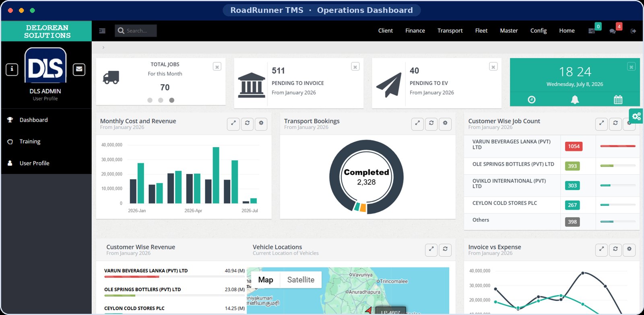
Task: Click Varun Beverages job count progress bar
Action: (x=618, y=146)
